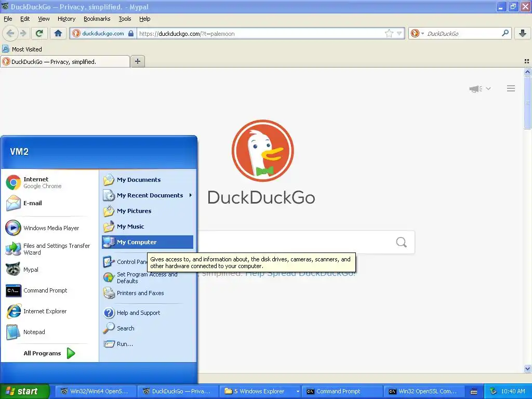Image resolution: width=532 pixels, height=399 pixels.
Task: Start Windows Media Player
Action: [49, 228]
